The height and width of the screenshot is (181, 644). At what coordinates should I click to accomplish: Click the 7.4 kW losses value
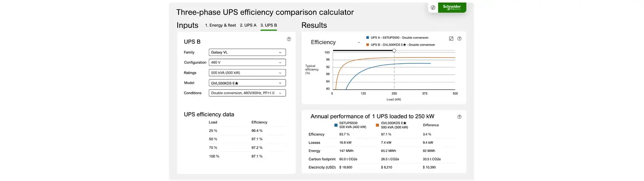click(x=387, y=142)
